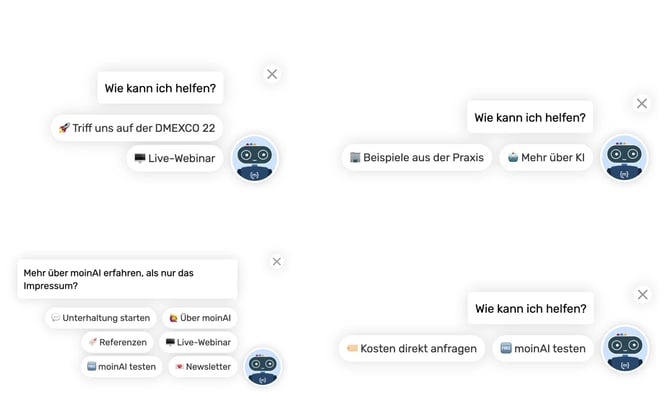
Task: Click the Impressum question speech bubble
Action: point(128,279)
